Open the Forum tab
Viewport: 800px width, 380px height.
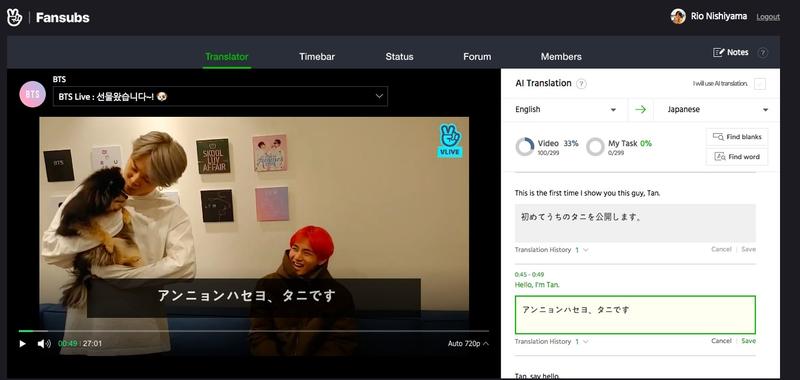[x=477, y=57]
